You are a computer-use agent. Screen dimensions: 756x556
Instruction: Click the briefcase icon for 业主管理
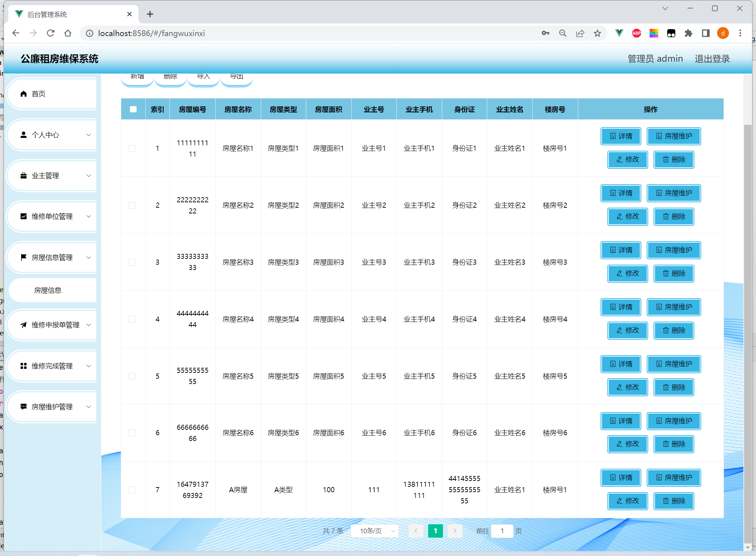23,176
